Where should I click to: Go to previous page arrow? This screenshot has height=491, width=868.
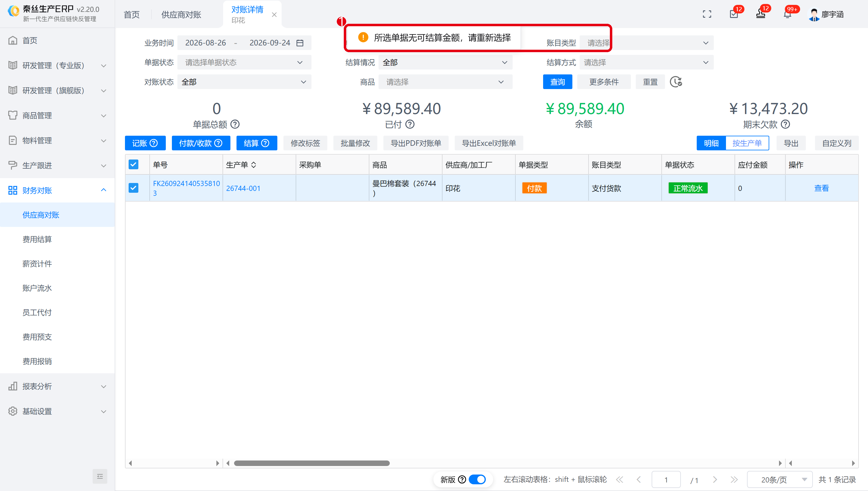point(639,479)
